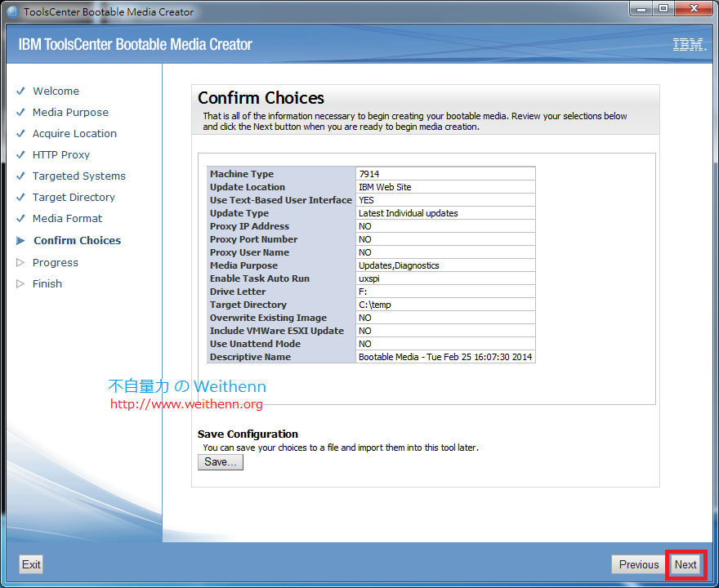The width and height of the screenshot is (719, 588).
Task: Click the 'Confirm Choices' page heading
Action: point(261,98)
